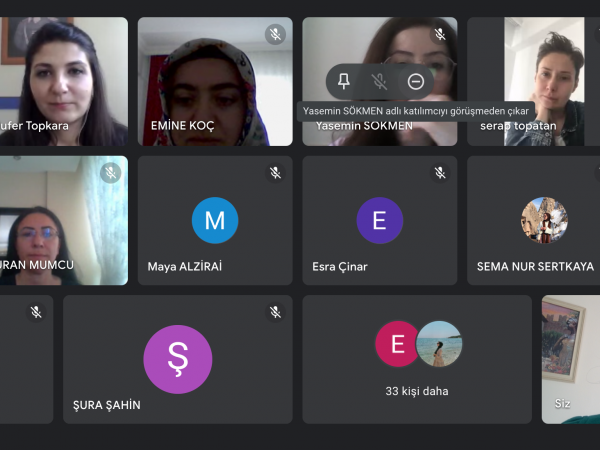Select the 'Siz' self-view tile
The width and height of the screenshot is (600, 450).
click(x=571, y=359)
